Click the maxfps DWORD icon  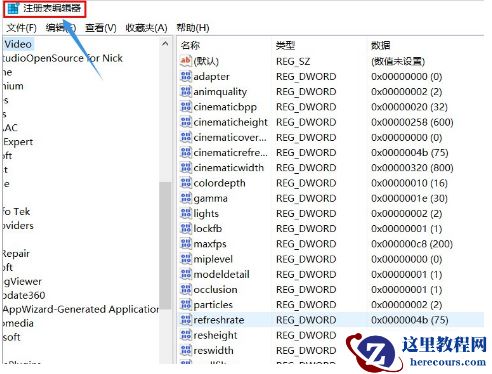186,243
